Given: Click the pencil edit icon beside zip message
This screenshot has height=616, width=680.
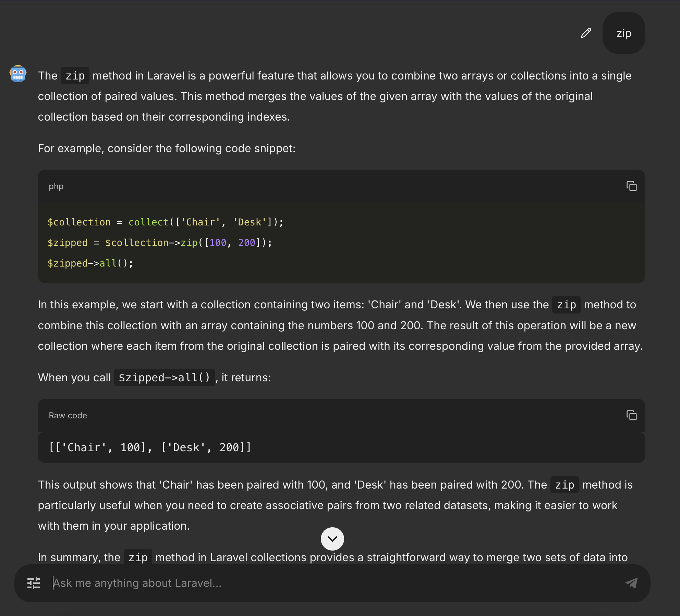Looking at the screenshot, I should (586, 33).
